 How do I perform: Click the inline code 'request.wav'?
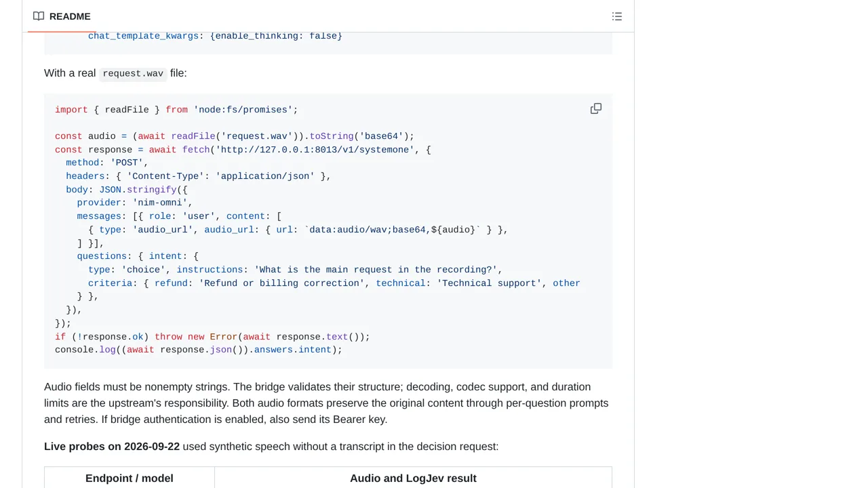pyautogui.click(x=133, y=73)
